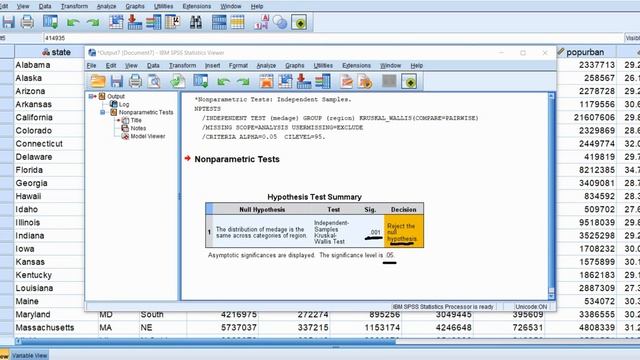Open Extensions menu in Data Editor window
Screen dimensions: 640x360
[197, 7]
